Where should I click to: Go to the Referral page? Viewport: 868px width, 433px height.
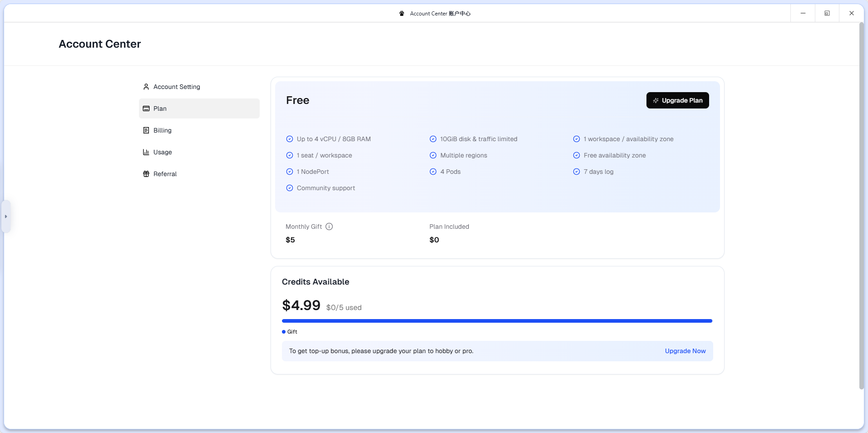[165, 174]
